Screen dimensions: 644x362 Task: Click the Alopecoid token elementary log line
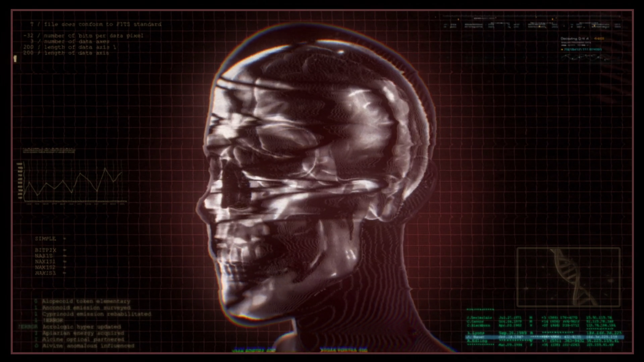point(86,301)
